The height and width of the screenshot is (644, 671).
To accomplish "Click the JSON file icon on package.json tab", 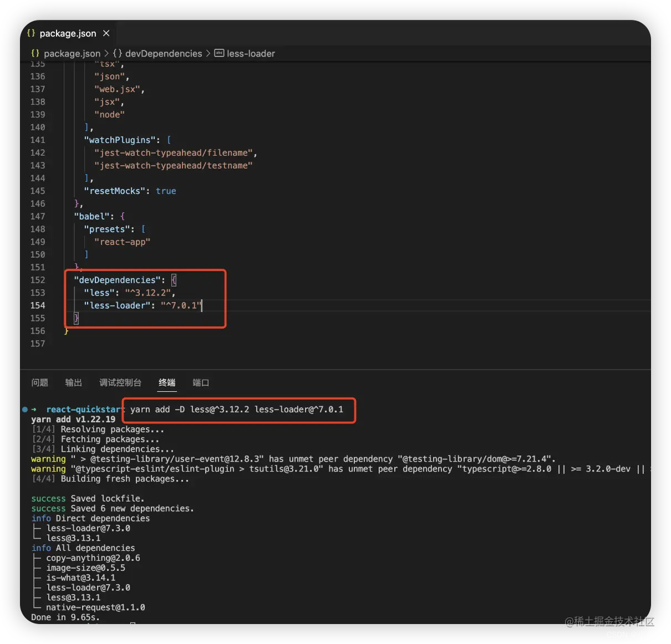I will (x=31, y=33).
